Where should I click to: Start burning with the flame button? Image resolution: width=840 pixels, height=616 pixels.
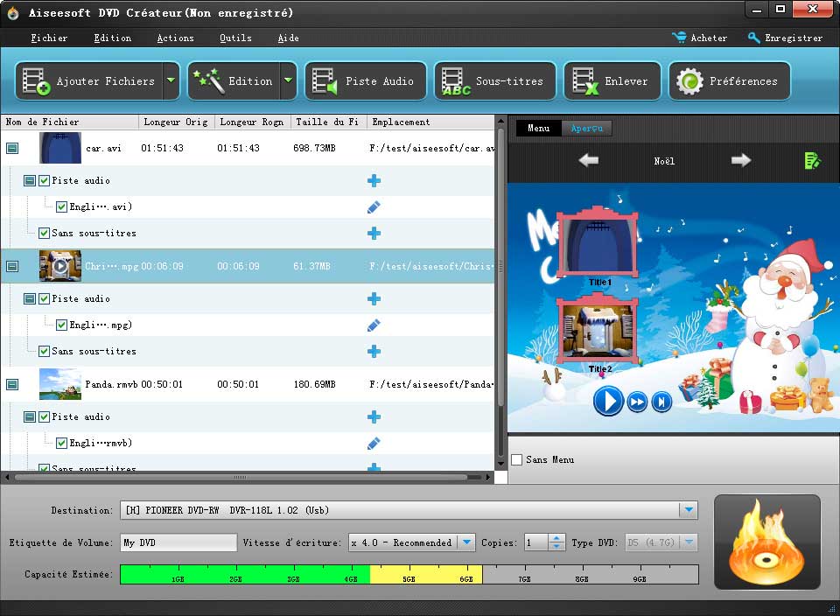[x=766, y=541]
